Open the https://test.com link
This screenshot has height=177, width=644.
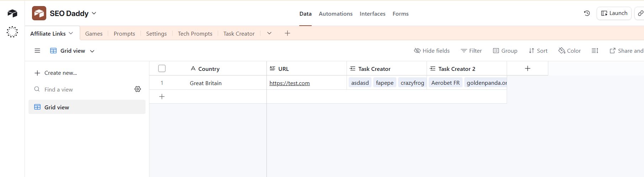[290, 83]
